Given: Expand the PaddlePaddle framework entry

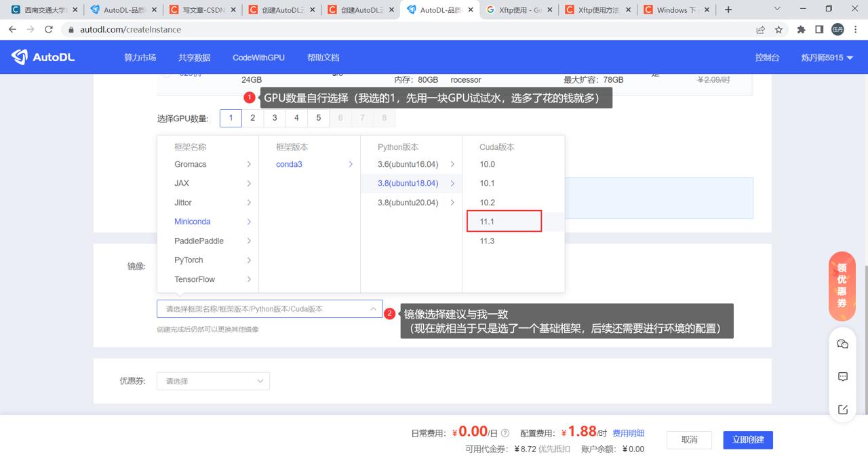Looking at the screenshot, I should click(x=208, y=241).
